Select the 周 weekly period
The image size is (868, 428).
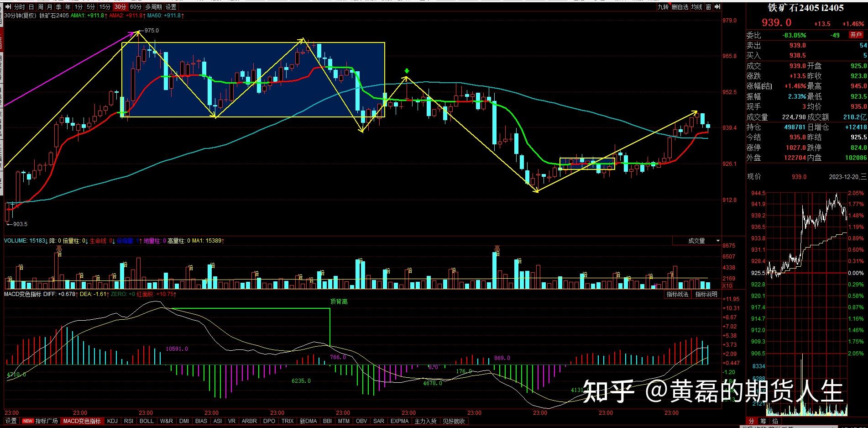point(41,7)
